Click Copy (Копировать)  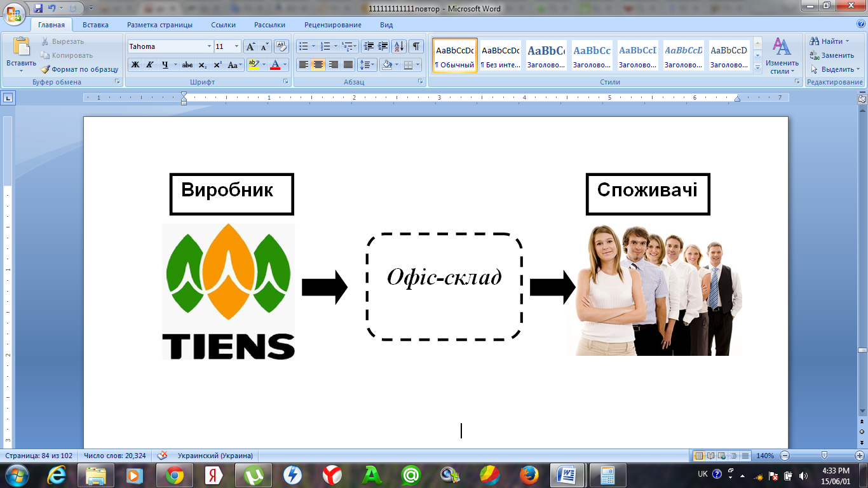pyautogui.click(x=67, y=55)
